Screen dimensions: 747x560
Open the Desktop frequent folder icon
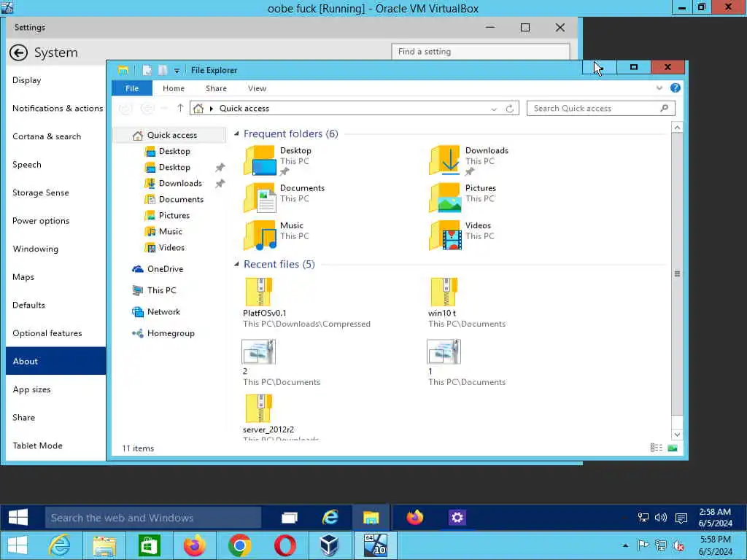point(260,160)
